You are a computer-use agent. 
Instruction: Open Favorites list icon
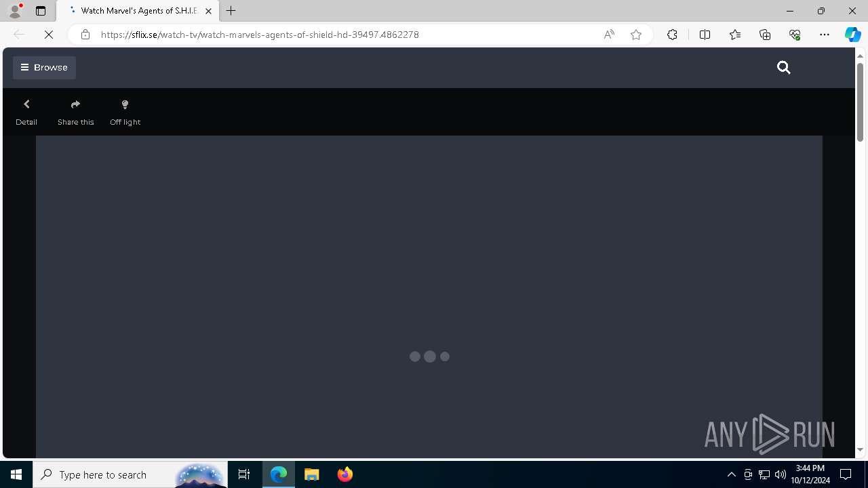click(x=735, y=35)
